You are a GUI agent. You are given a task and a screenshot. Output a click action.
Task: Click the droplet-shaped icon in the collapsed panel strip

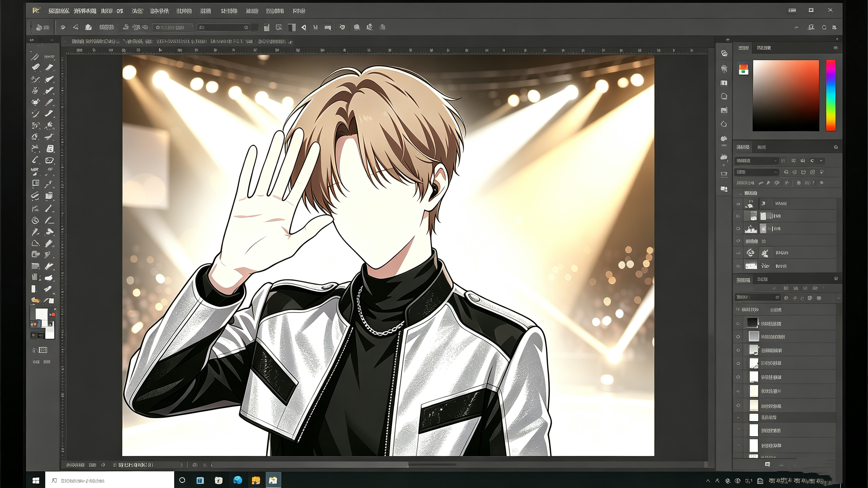point(724,124)
